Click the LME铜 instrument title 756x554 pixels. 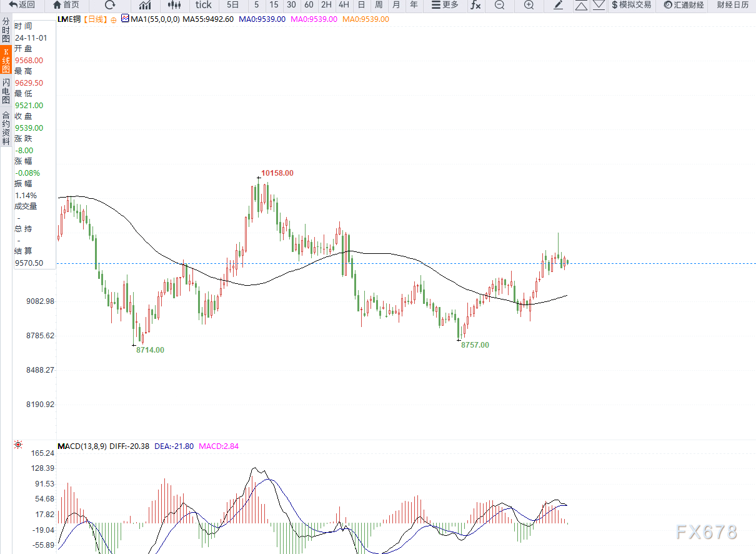coord(70,19)
